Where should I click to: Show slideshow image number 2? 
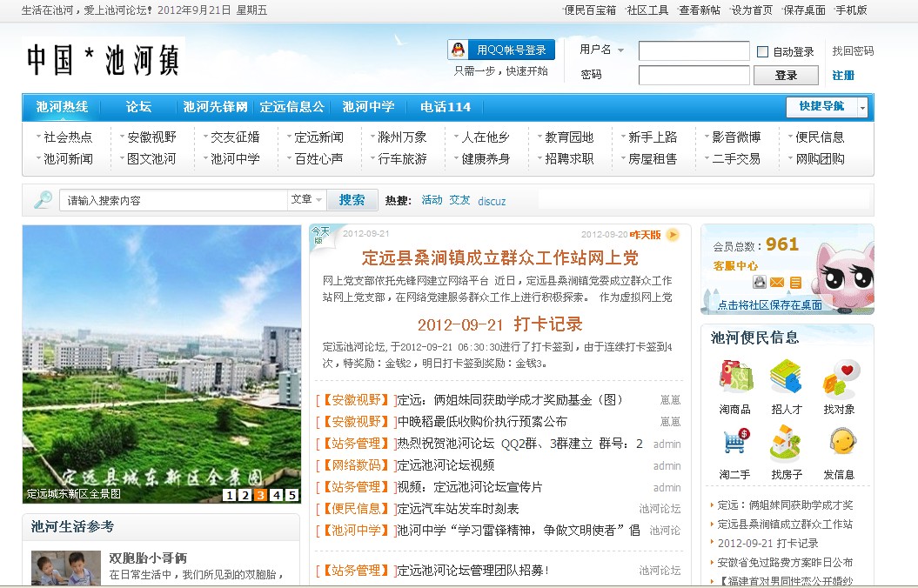point(245,495)
